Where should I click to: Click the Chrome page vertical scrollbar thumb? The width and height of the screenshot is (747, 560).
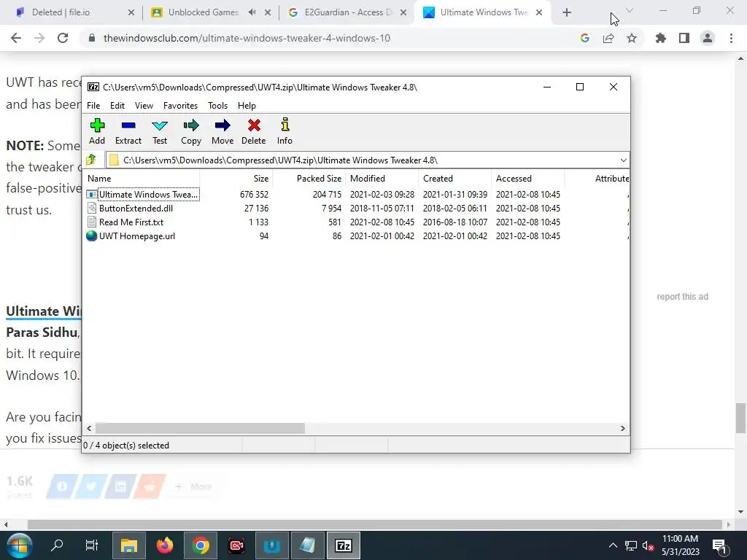(x=740, y=418)
